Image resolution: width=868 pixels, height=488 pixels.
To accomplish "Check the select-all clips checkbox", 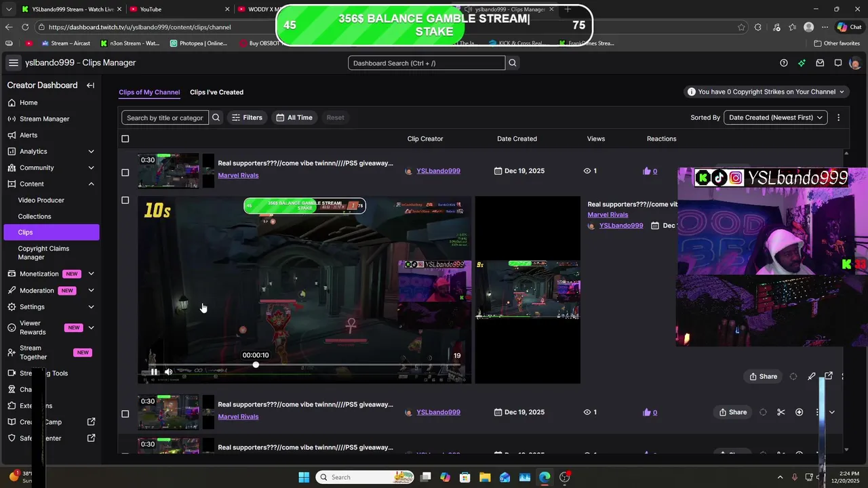I will click(125, 139).
